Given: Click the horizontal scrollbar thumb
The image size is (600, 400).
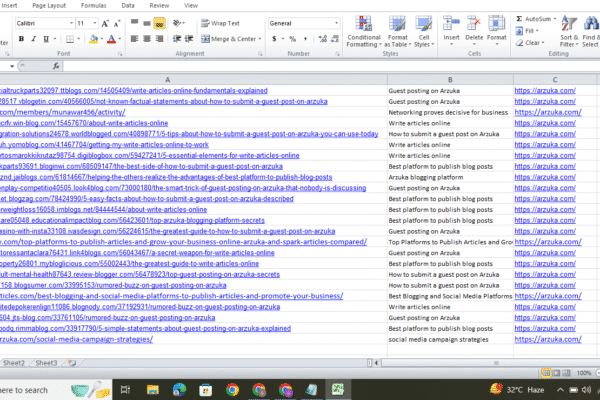Looking at the screenshot, I should (x=496, y=363).
